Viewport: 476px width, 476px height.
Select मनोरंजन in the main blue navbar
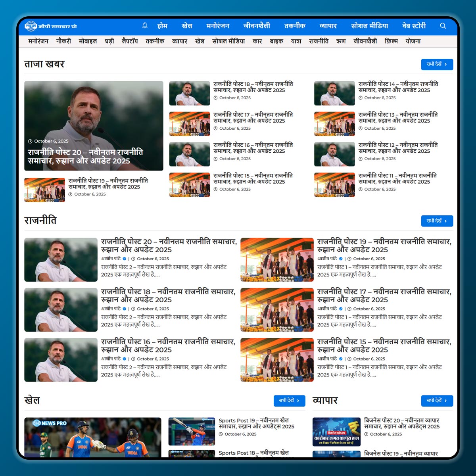[x=218, y=26]
